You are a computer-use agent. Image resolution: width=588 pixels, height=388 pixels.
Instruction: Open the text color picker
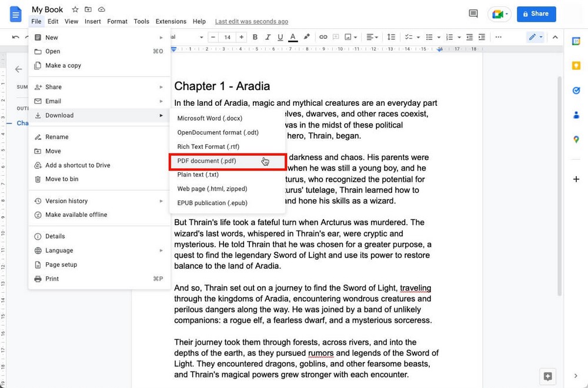point(293,36)
